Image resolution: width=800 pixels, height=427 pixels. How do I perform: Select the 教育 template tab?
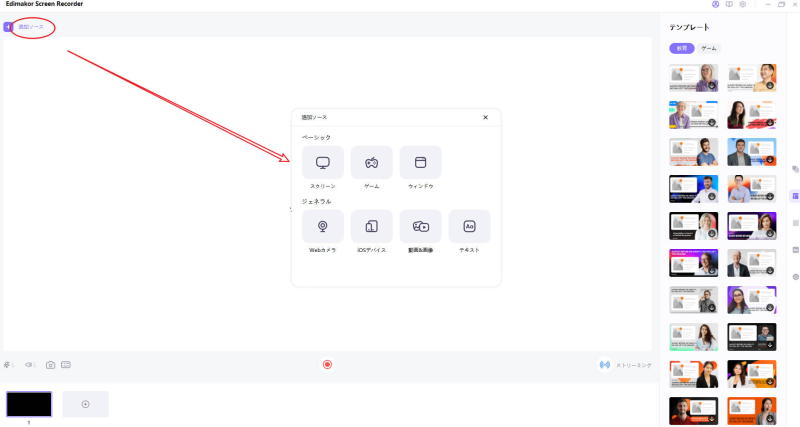coord(681,48)
